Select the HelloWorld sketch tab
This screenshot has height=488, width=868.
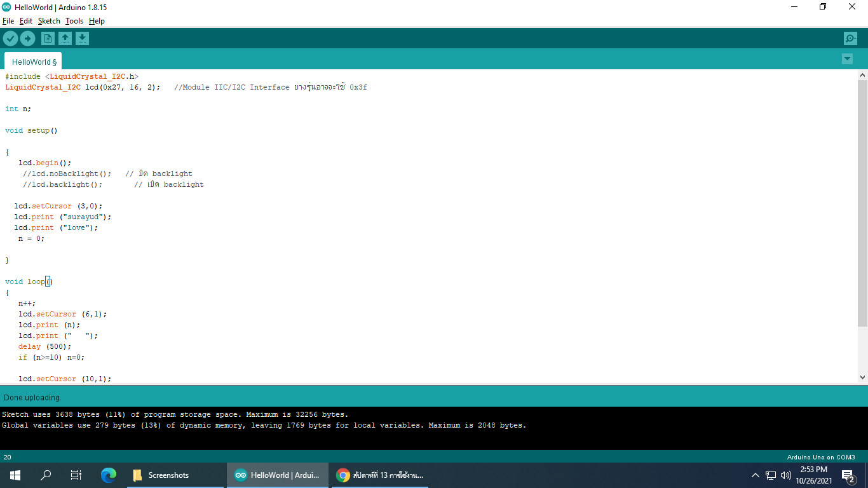click(x=34, y=62)
